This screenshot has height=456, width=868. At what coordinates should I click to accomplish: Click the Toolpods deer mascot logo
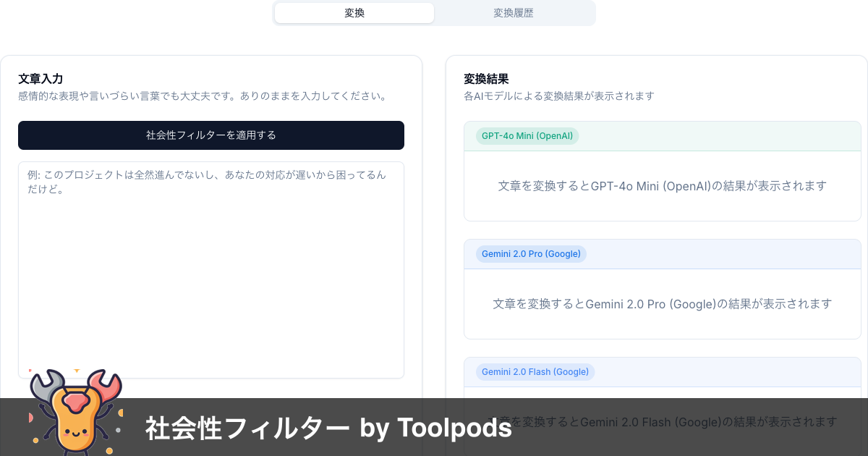coord(75,411)
